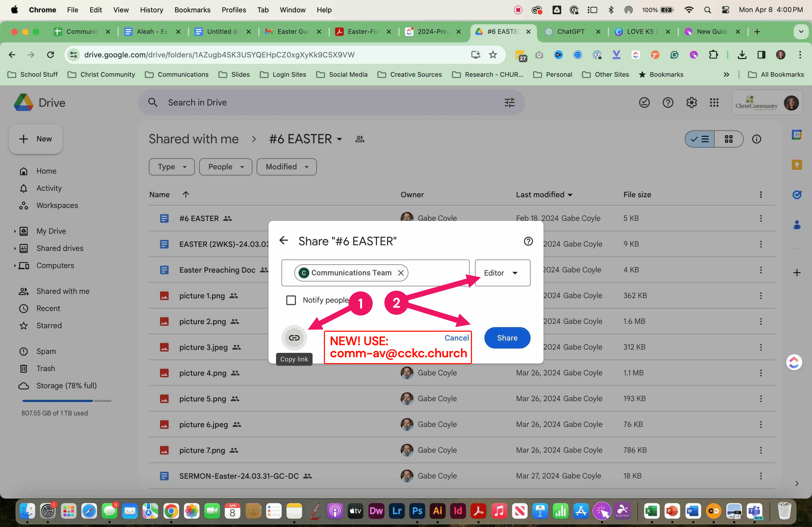Open the Starred section in sidebar

pos(49,325)
